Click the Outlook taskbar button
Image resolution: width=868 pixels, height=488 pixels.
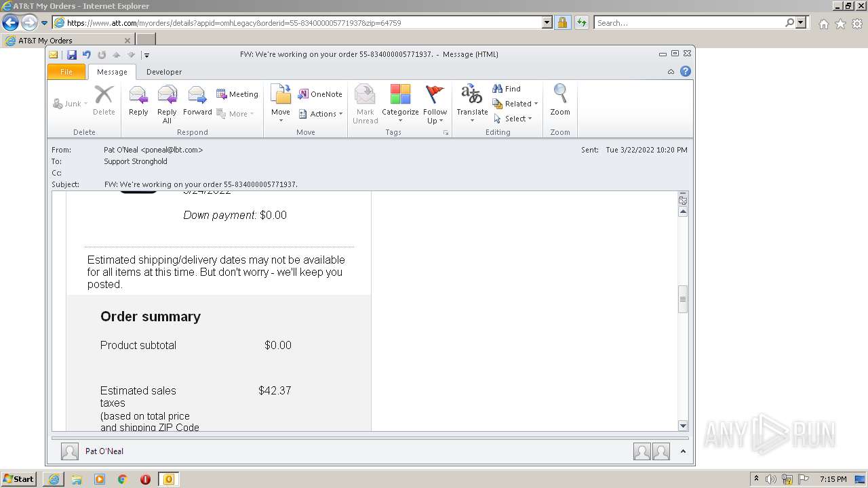(x=169, y=479)
